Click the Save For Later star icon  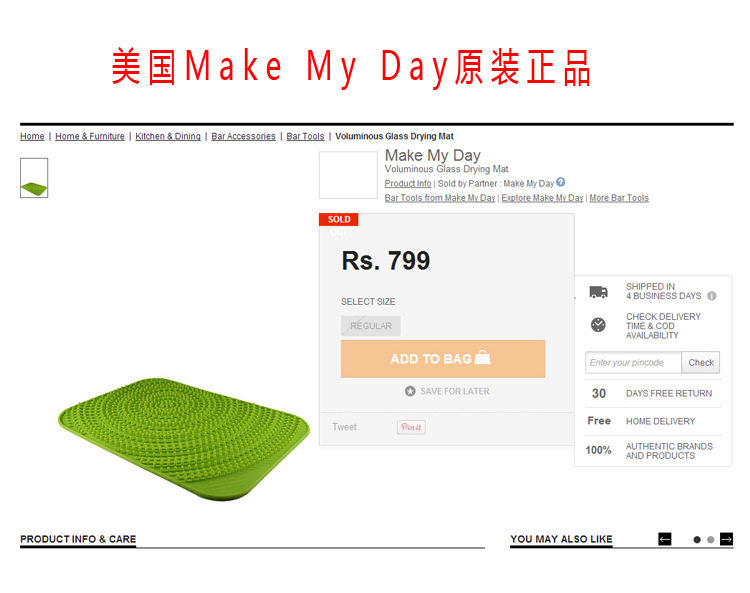pyautogui.click(x=410, y=391)
